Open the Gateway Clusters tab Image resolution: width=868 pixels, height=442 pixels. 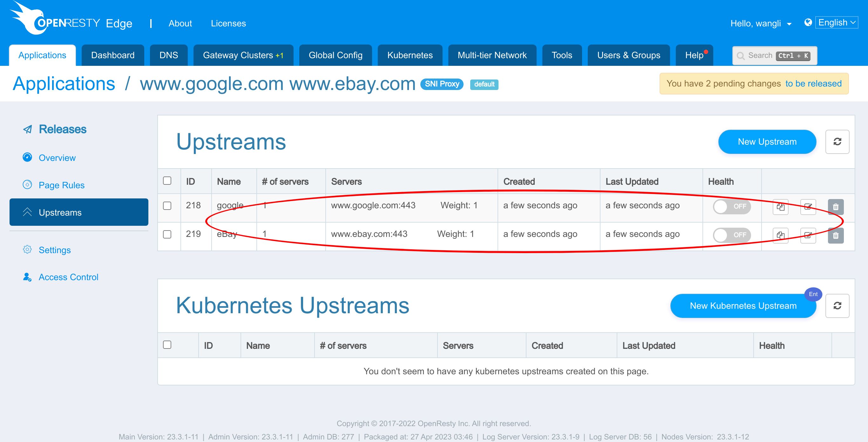point(243,55)
